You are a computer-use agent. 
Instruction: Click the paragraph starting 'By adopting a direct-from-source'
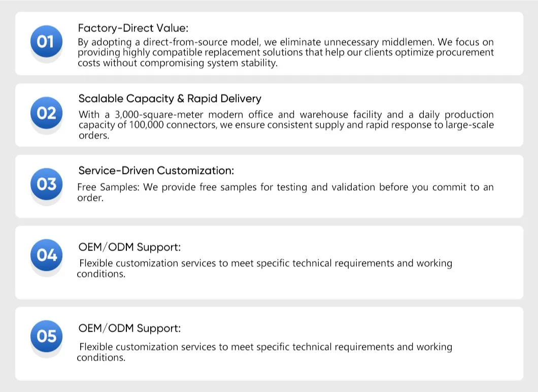(285, 52)
